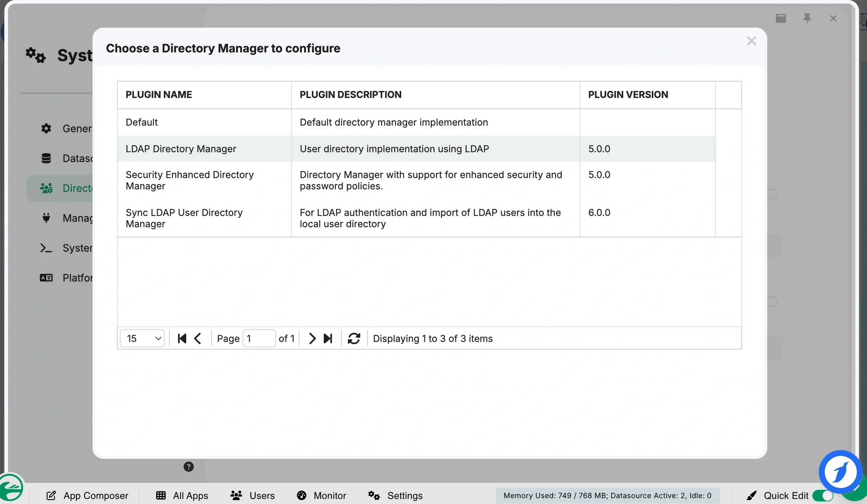Open the page size 15 dropdown
This screenshot has width=867, height=504.
(x=142, y=339)
